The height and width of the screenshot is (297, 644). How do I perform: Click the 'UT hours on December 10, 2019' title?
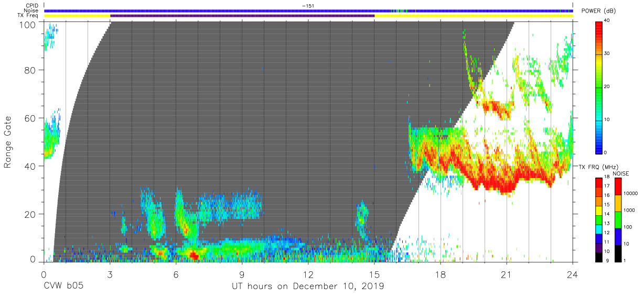pyautogui.click(x=308, y=287)
